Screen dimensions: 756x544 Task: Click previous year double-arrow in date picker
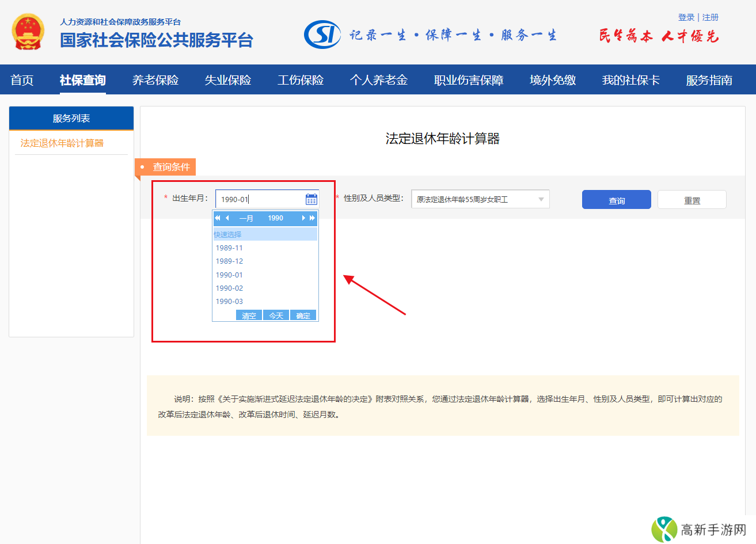tap(218, 218)
